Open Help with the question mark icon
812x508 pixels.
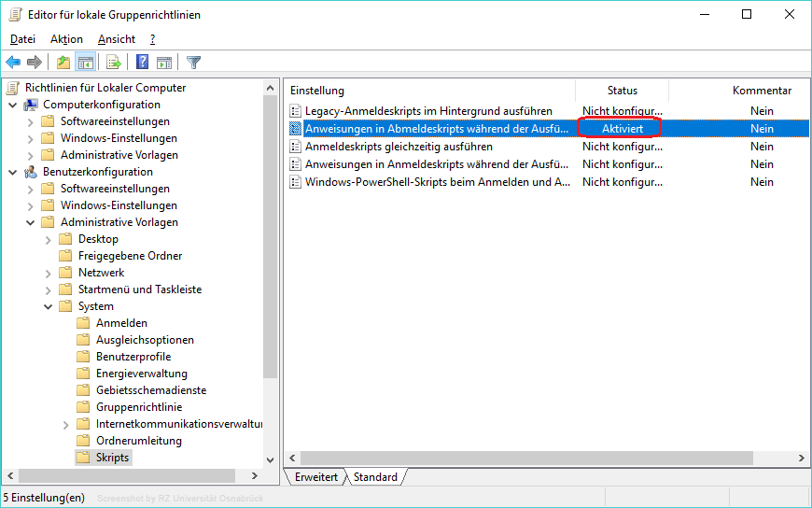143,63
